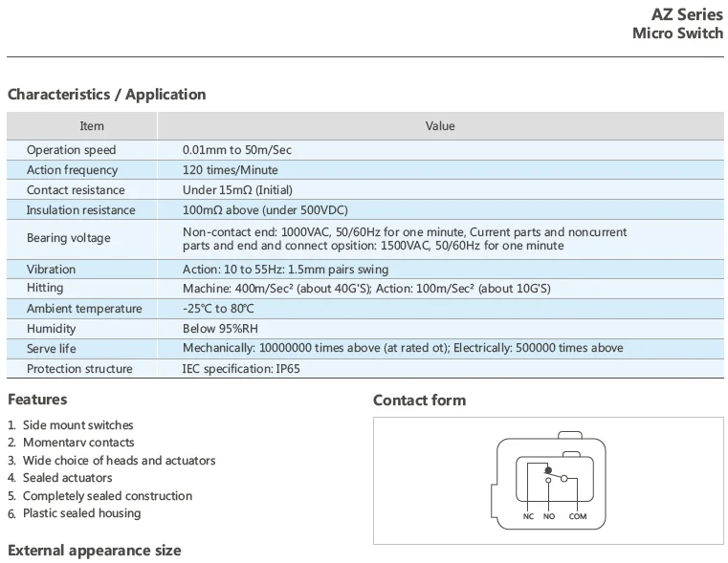
Task: Click the Features heading
Action: (x=37, y=400)
